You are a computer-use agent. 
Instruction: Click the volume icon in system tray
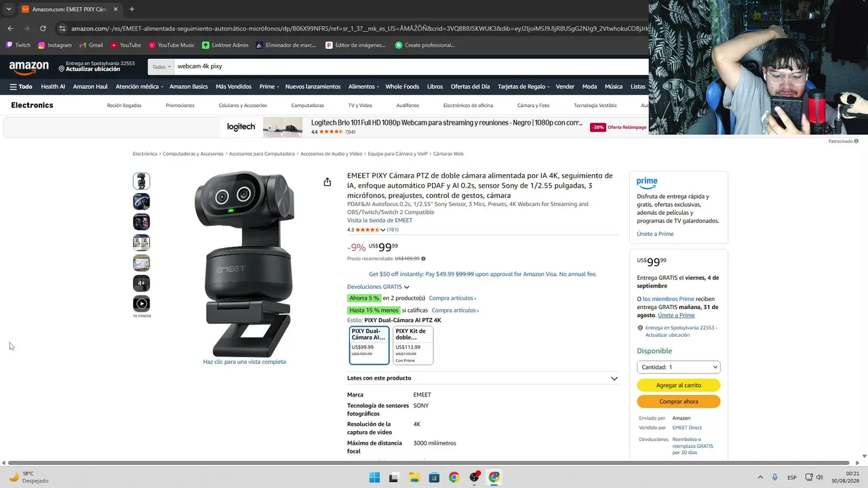pyautogui.click(x=819, y=477)
